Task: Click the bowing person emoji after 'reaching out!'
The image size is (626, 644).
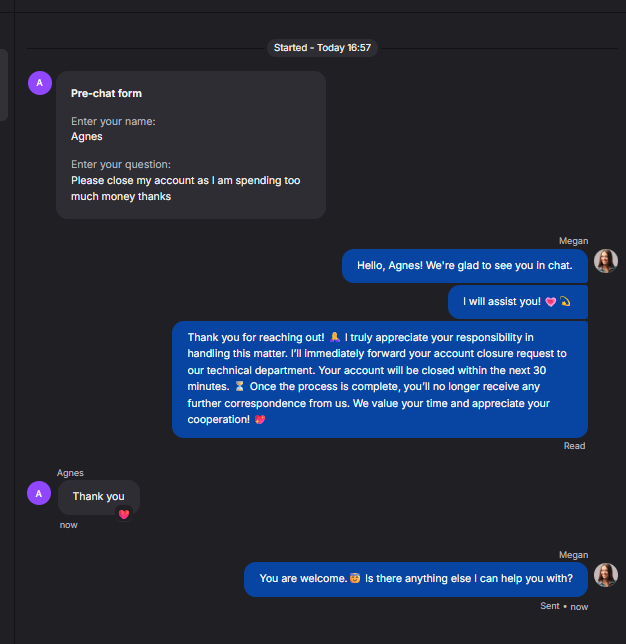Action: tap(335, 337)
